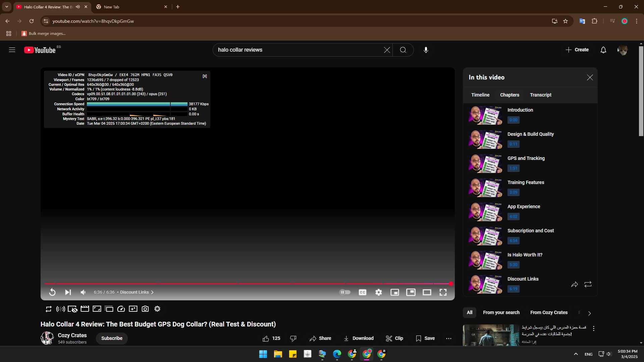The height and width of the screenshot is (362, 644).
Task: Loop the Discount Links chapter
Action: (x=588, y=285)
